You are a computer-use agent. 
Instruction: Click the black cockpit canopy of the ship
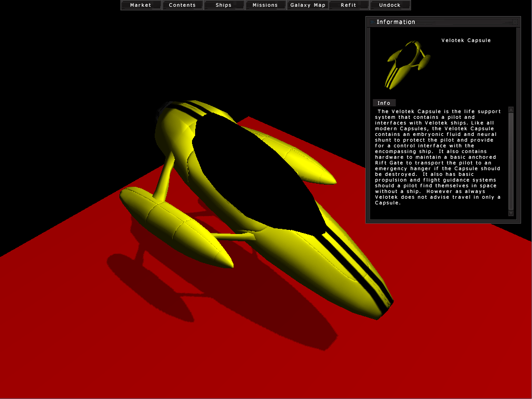[260, 171]
